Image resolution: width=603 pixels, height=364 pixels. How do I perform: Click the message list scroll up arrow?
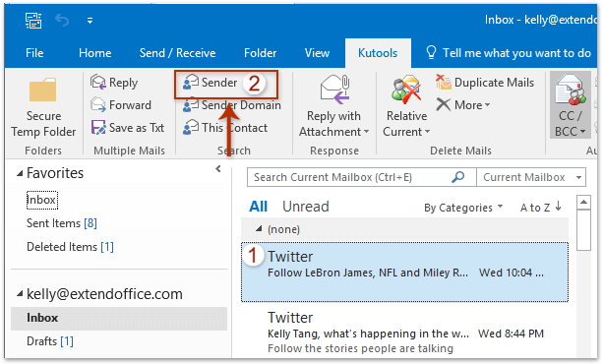[583, 202]
